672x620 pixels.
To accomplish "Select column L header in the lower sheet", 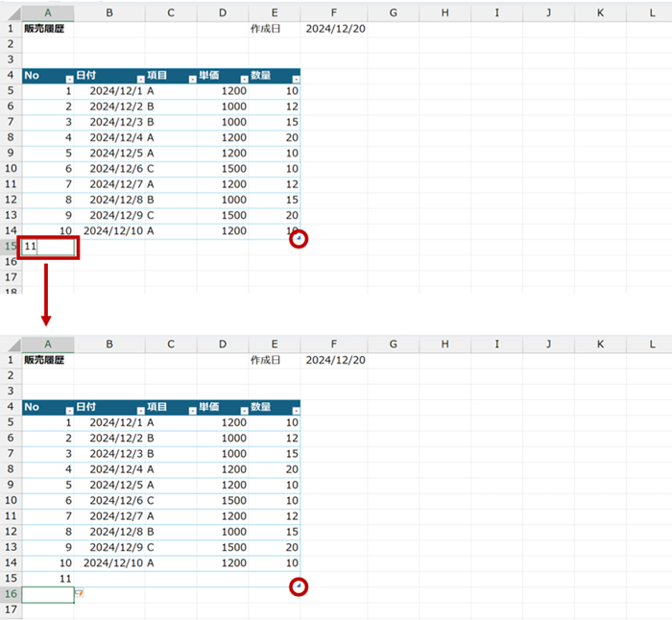I will (652, 344).
